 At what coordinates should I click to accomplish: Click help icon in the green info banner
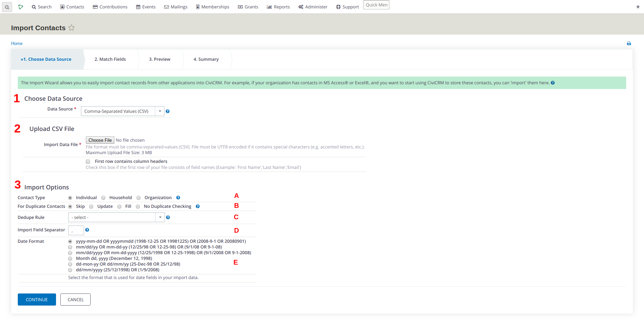pos(553,83)
